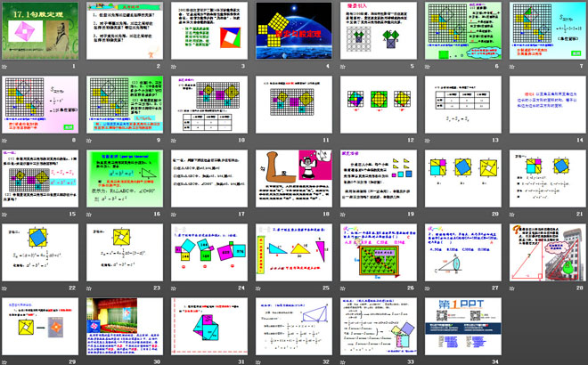This screenshot has height=365, width=588.
Task: Select slide 28 with building and red triangle
Action: pos(548,253)
